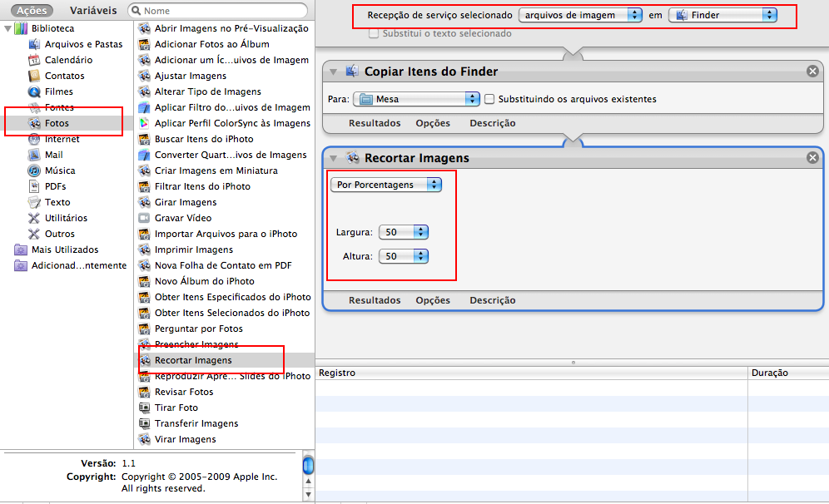
Task: Open Descrição in Recortar Imagens action
Action: [493, 300]
